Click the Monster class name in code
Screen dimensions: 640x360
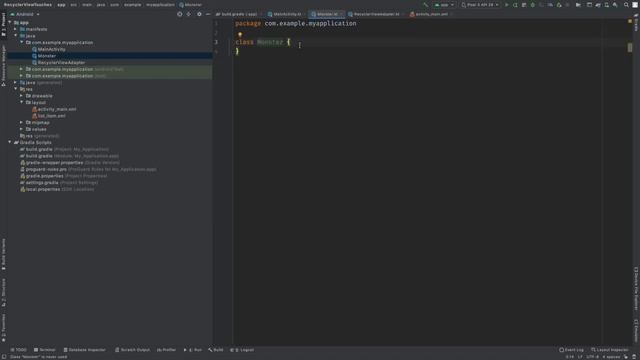tap(270, 42)
